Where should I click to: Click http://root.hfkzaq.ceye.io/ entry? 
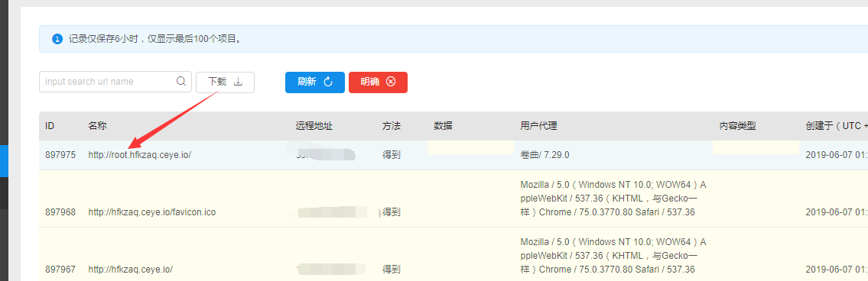(139, 155)
